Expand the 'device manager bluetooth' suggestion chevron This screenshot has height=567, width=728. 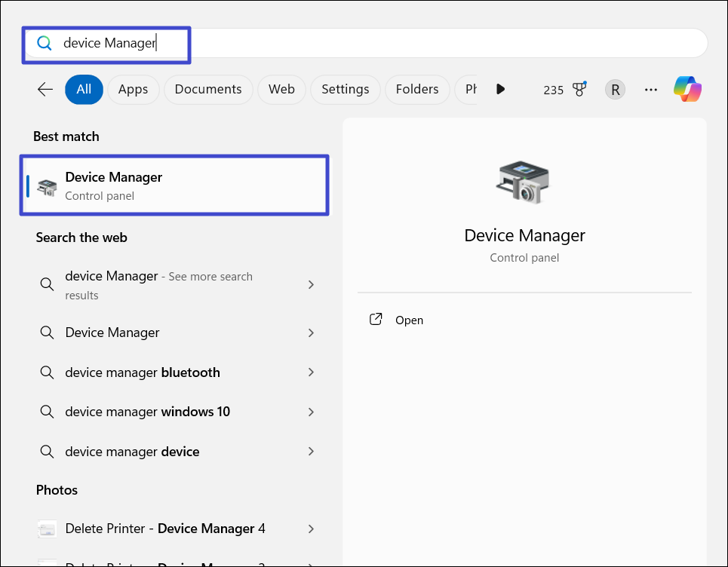(311, 372)
